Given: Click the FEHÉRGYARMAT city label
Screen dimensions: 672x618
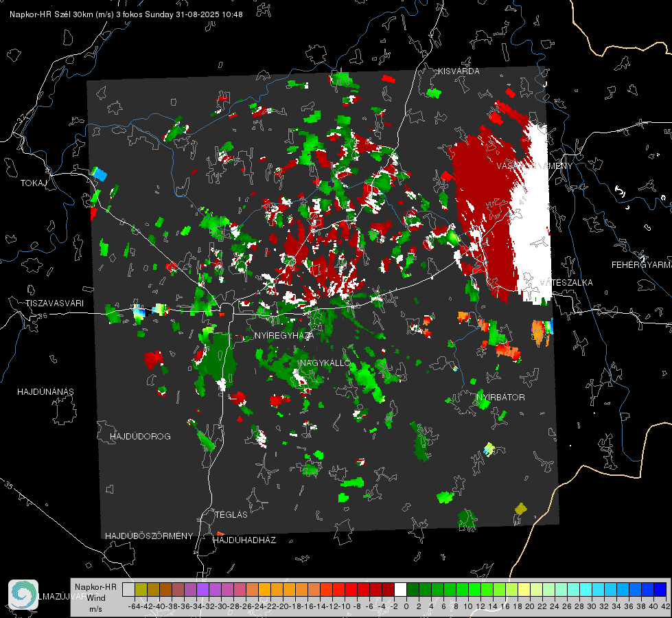Looking at the screenshot, I should click(x=642, y=265).
